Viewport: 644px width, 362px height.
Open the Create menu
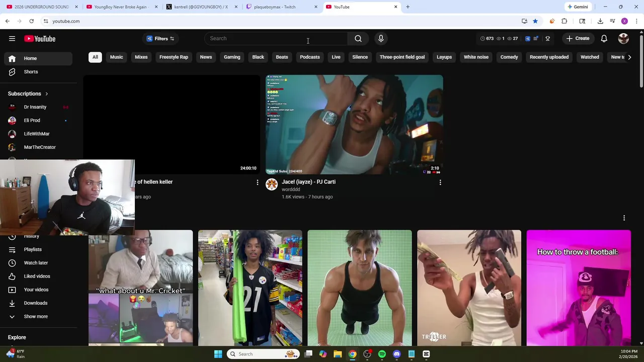[x=578, y=39]
